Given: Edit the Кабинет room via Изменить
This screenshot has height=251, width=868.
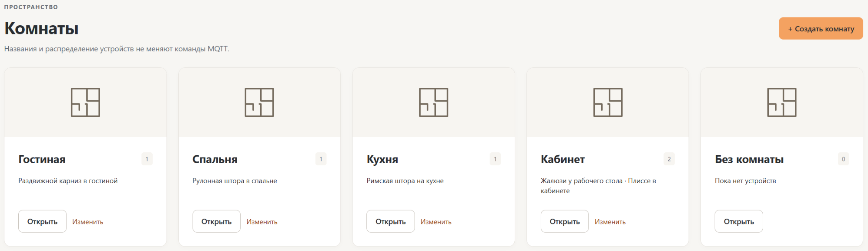Looking at the screenshot, I should click(x=610, y=222).
